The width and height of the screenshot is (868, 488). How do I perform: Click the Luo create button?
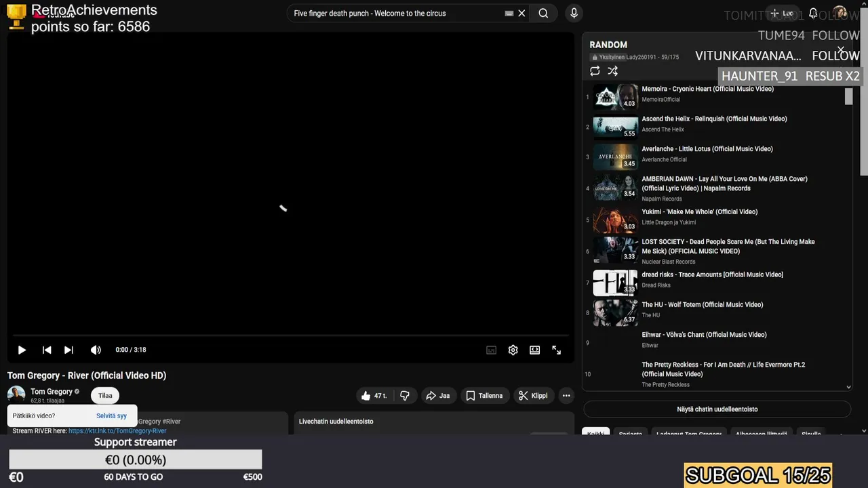pyautogui.click(x=782, y=13)
